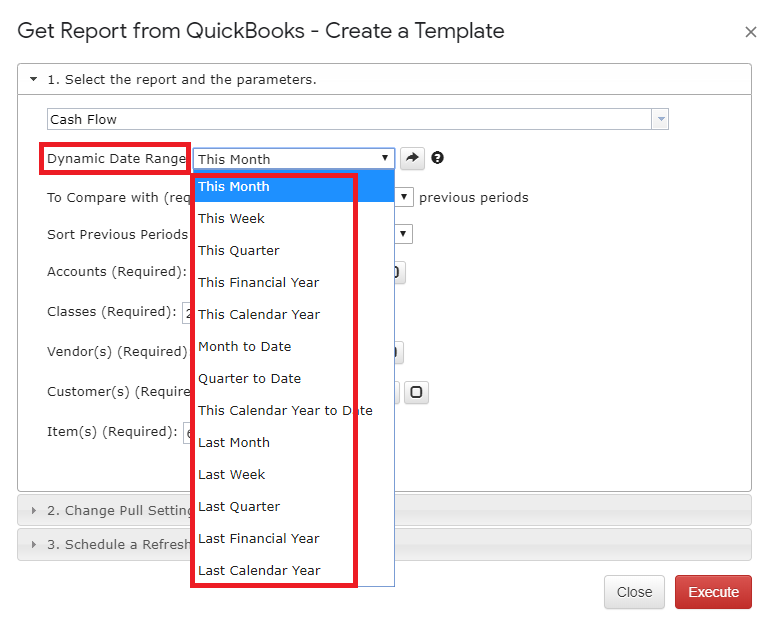Close the dialog with the X icon
This screenshot has height=620, width=760.
750,32
